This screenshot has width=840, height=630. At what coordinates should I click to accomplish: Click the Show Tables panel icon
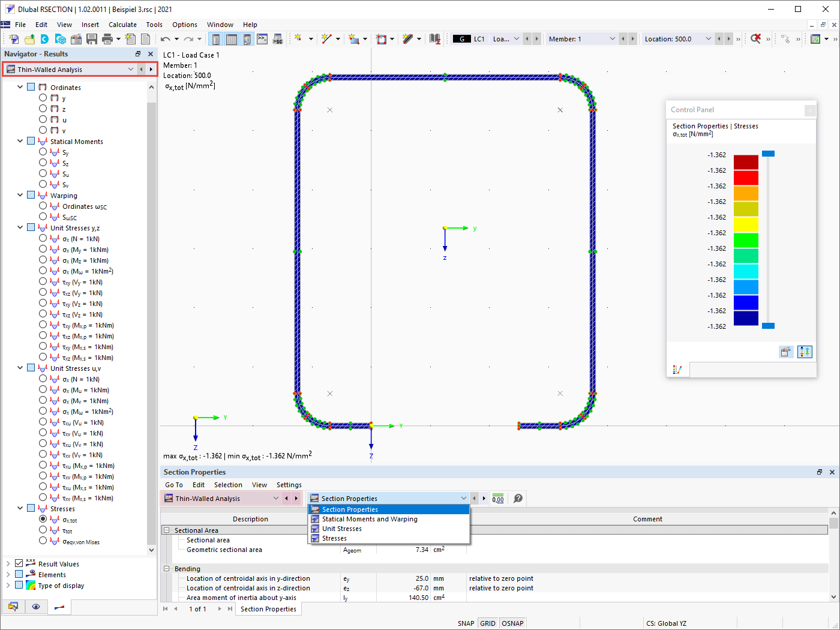click(232, 38)
